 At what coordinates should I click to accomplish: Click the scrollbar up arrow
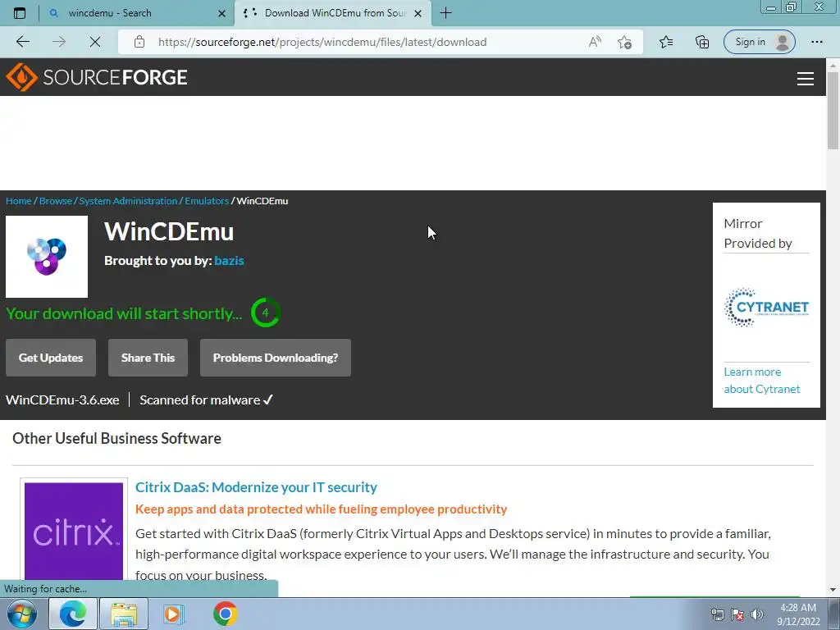833,66
